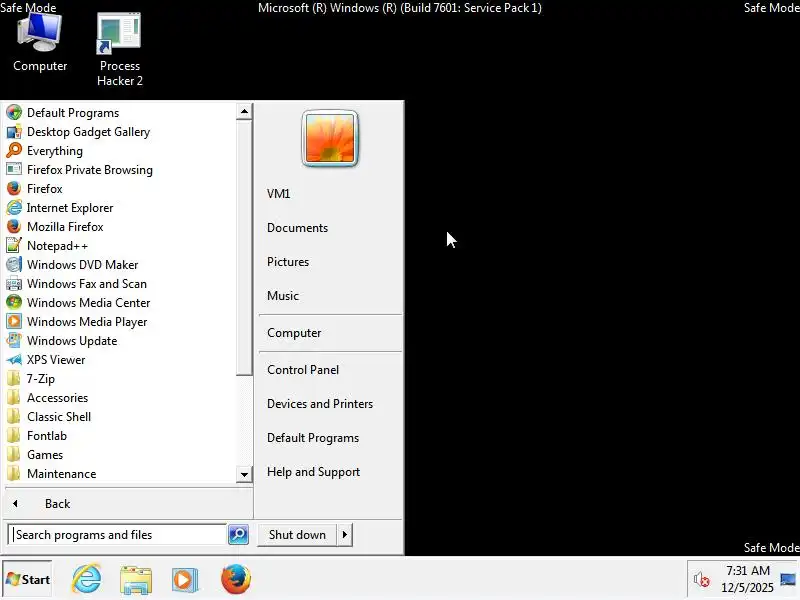Click the Firefox icon in program list
This screenshot has width=800, height=600.
(x=14, y=188)
